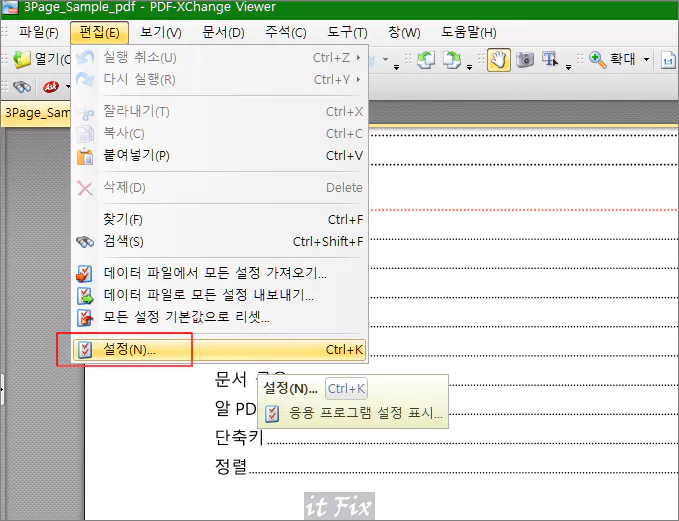Click the application icon in title bar
The width and height of the screenshot is (679, 521).
coord(10,7)
